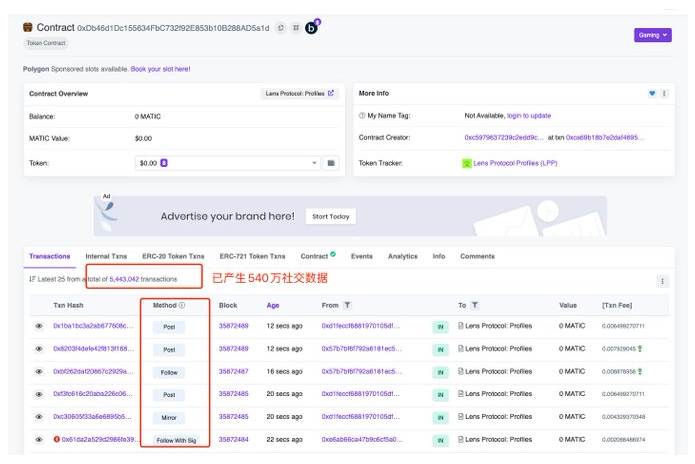695x464 pixels.
Task: Open the Info tab
Action: pyautogui.click(x=438, y=256)
